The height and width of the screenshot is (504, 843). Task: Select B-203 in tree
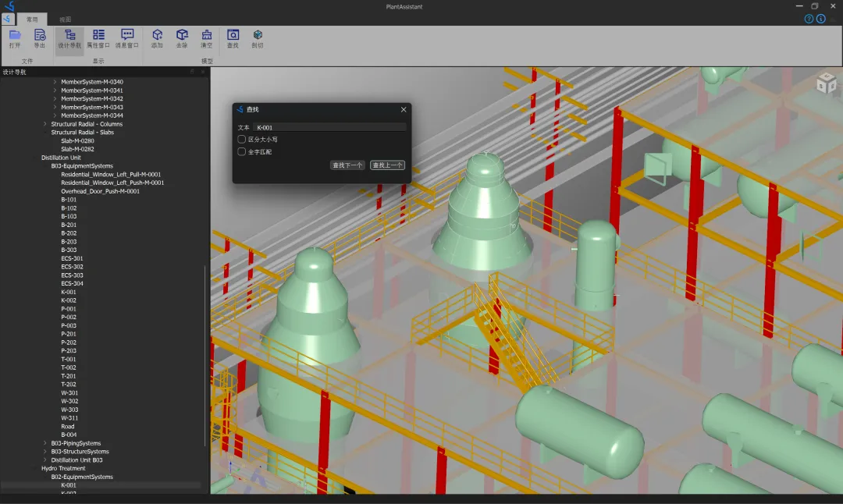pyautogui.click(x=69, y=242)
